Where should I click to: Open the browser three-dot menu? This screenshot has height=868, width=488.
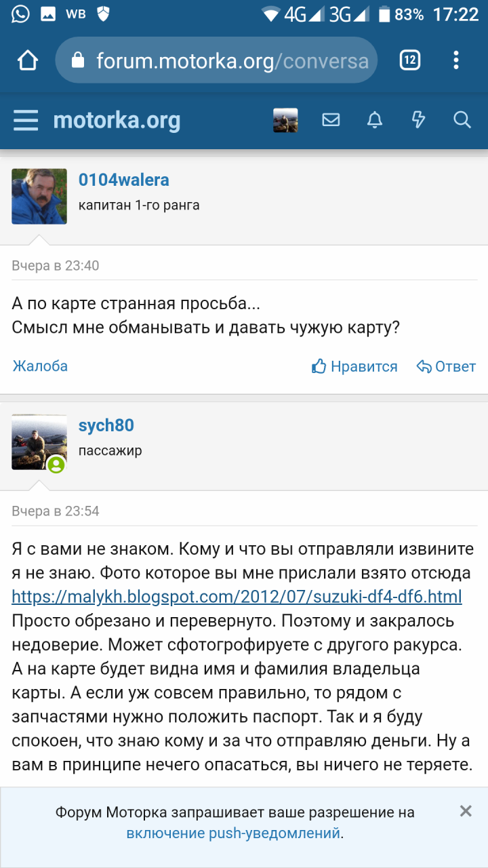[x=456, y=61]
